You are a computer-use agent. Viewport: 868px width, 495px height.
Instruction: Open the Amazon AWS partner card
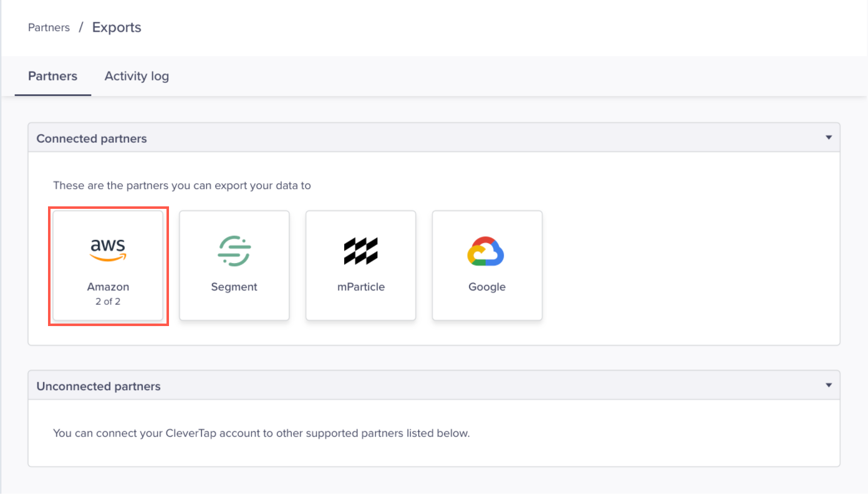click(x=108, y=266)
